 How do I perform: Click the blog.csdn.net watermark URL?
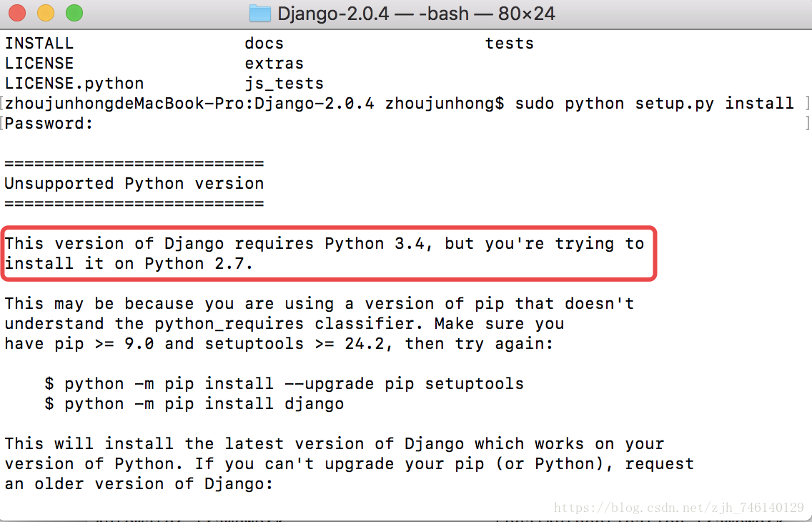coord(678,508)
